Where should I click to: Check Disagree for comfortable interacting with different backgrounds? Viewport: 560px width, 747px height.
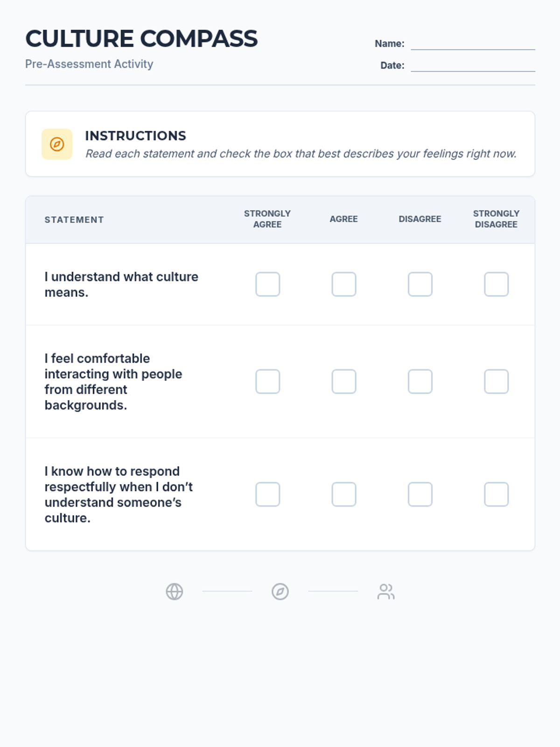[x=420, y=381]
